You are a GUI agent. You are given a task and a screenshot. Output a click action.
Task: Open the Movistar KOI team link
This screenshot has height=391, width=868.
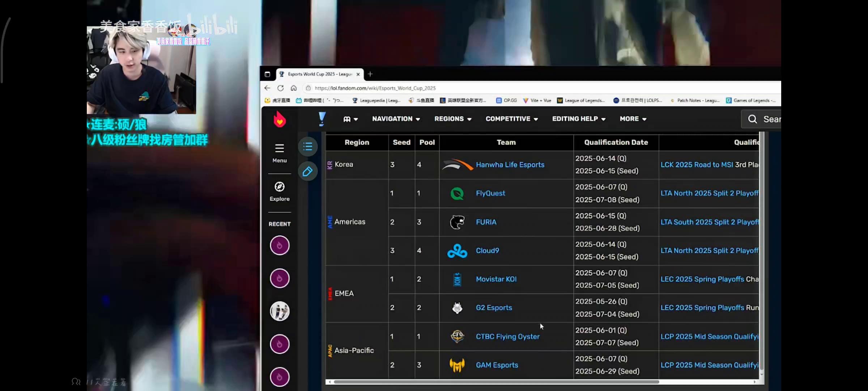(496, 279)
